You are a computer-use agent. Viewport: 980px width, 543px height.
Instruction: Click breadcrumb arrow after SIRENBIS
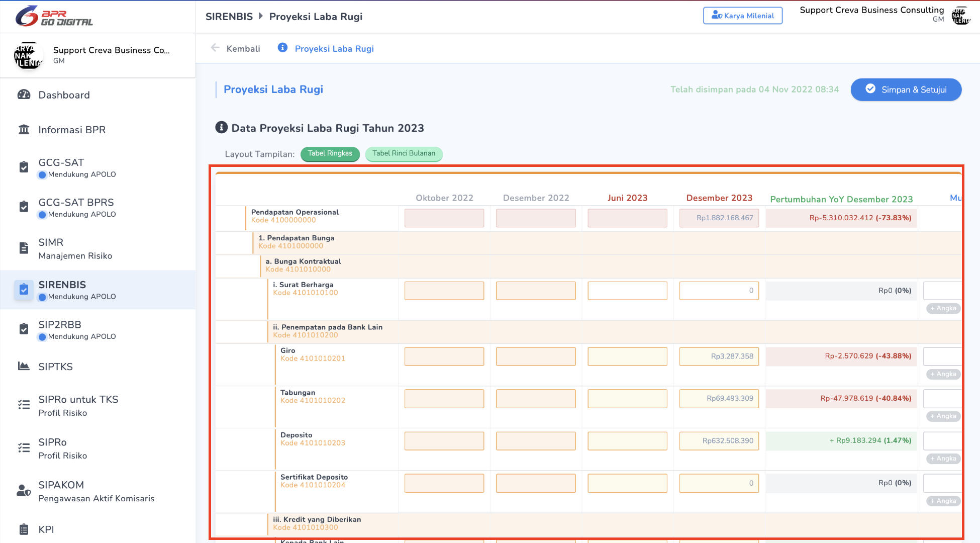[x=261, y=16]
